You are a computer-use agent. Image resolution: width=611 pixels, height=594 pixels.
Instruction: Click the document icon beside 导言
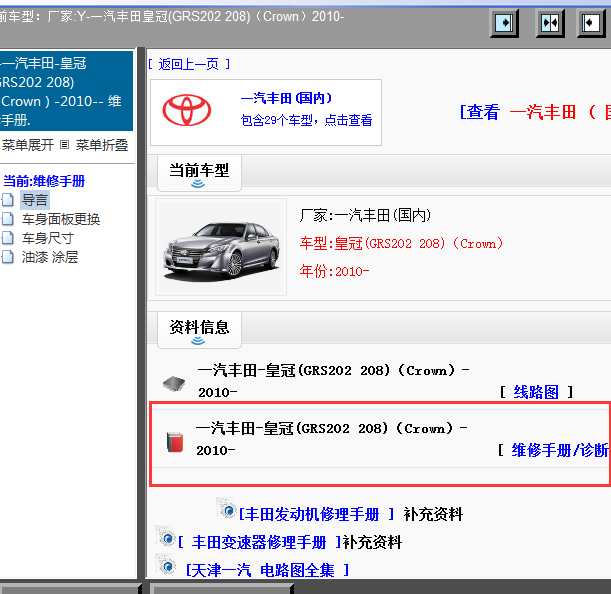[7, 200]
